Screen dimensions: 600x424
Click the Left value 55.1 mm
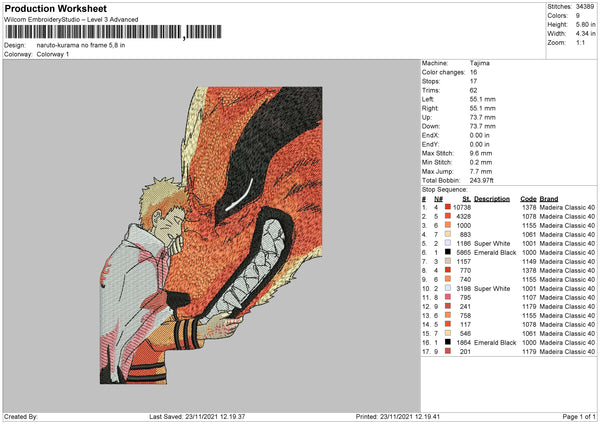coord(483,99)
